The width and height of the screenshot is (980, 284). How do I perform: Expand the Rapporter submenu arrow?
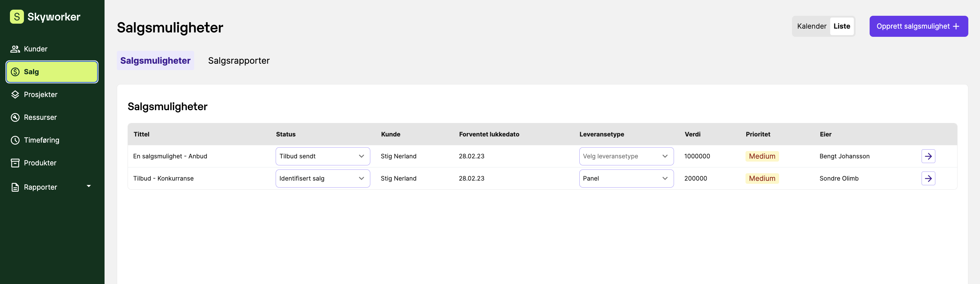(x=89, y=186)
